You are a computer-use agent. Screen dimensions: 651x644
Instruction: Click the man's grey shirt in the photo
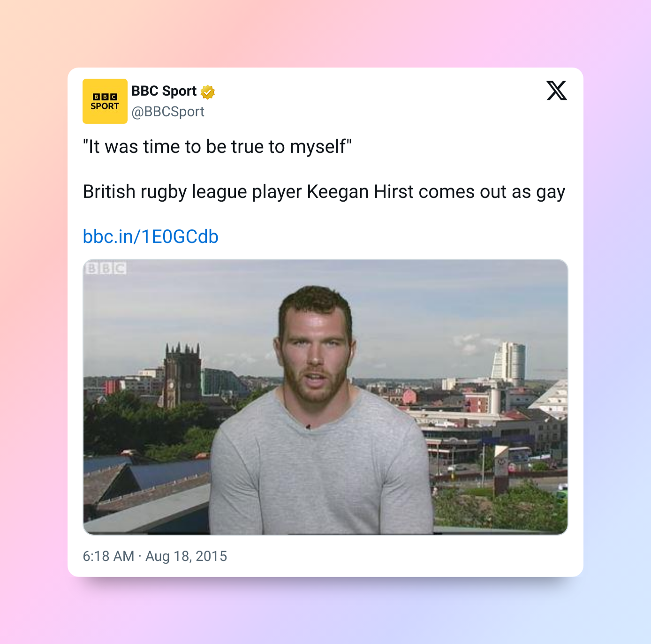coord(319,469)
